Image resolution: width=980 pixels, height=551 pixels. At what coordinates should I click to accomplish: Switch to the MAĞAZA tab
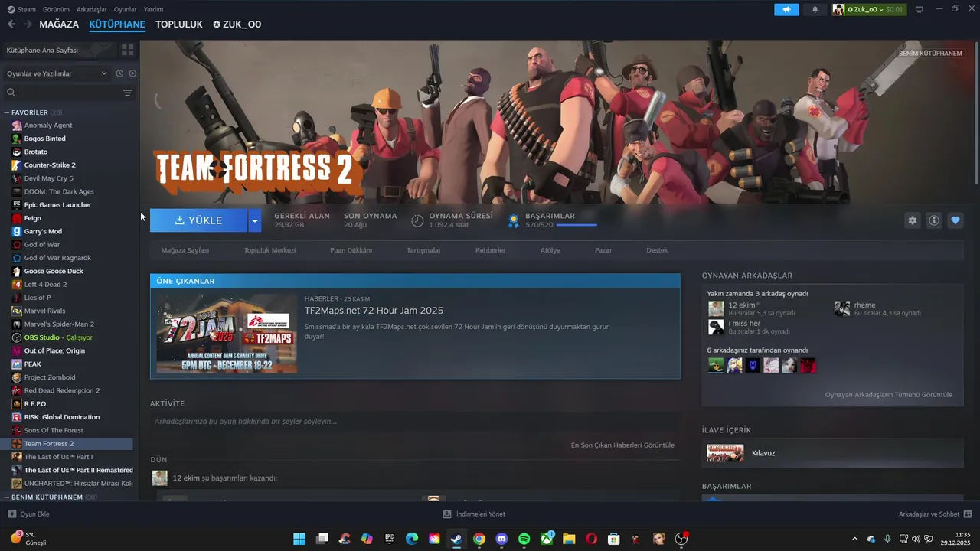(59, 24)
